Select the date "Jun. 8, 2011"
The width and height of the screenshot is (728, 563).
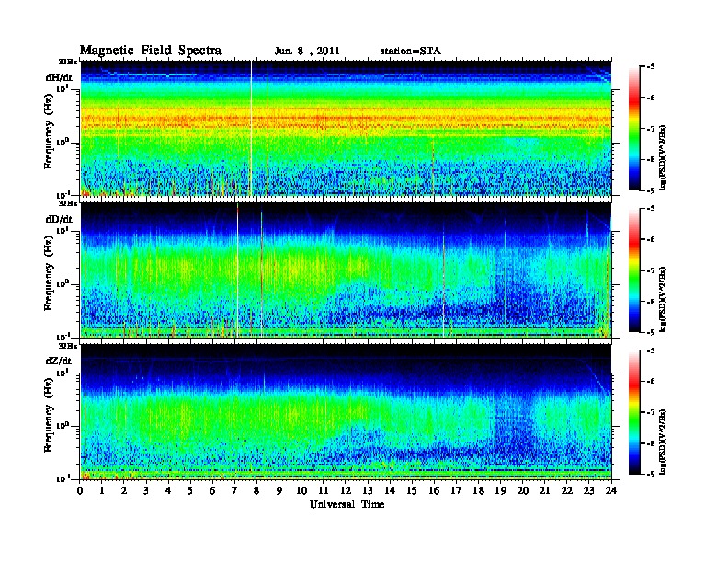[307, 52]
